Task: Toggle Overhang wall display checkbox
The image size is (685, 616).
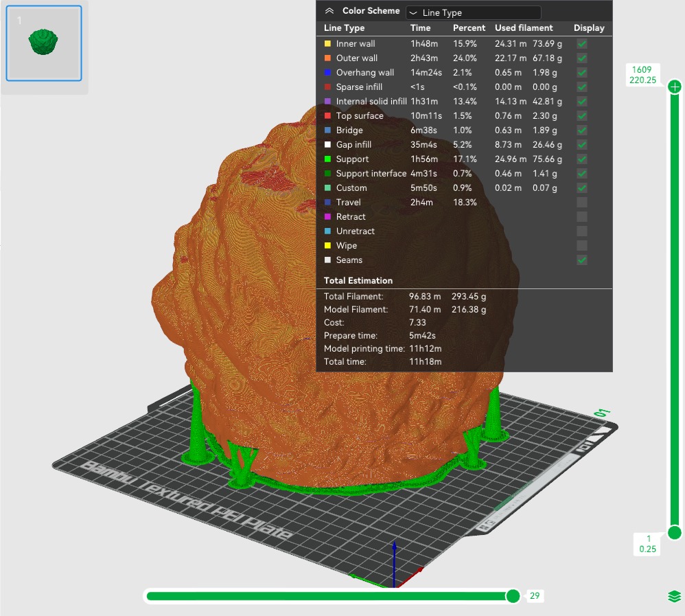Action: click(x=581, y=73)
